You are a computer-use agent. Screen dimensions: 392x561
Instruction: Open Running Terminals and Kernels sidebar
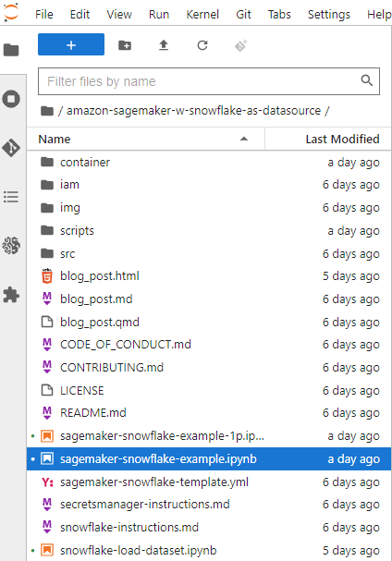(11, 99)
